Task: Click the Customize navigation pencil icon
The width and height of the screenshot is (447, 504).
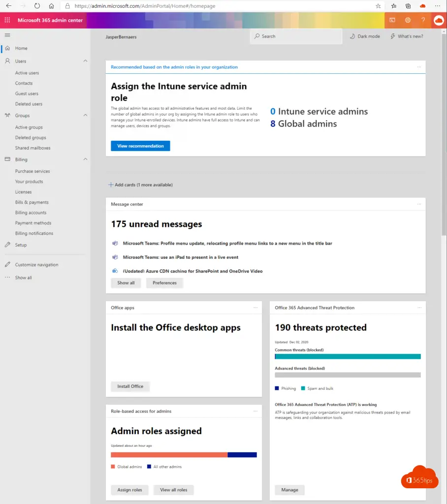Action: point(7,265)
